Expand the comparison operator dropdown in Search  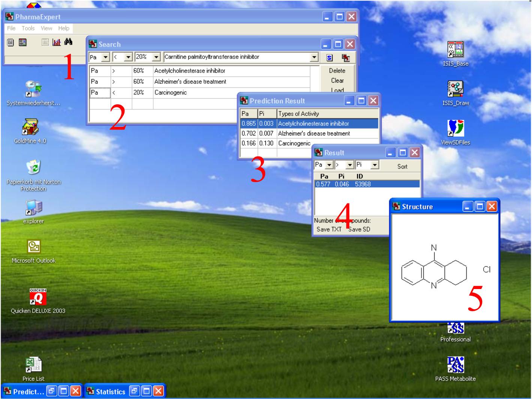(129, 57)
